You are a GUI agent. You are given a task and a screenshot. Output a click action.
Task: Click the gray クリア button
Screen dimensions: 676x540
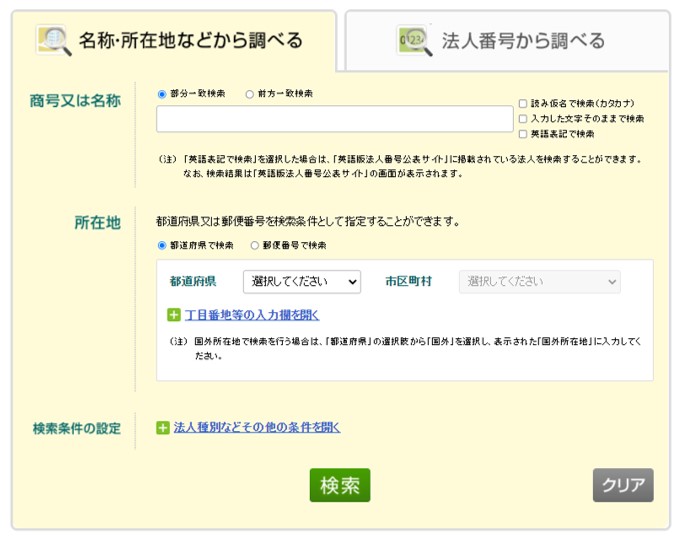[x=623, y=485]
